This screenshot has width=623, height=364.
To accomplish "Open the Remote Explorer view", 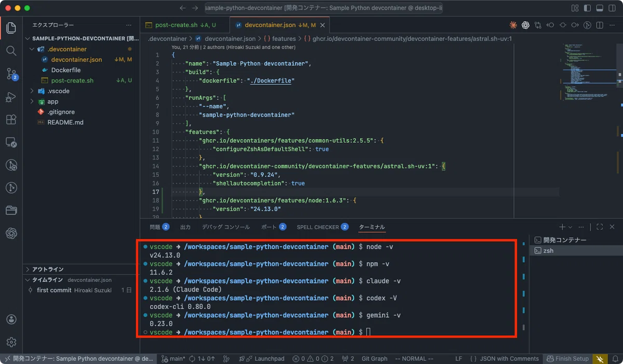I will [x=11, y=142].
